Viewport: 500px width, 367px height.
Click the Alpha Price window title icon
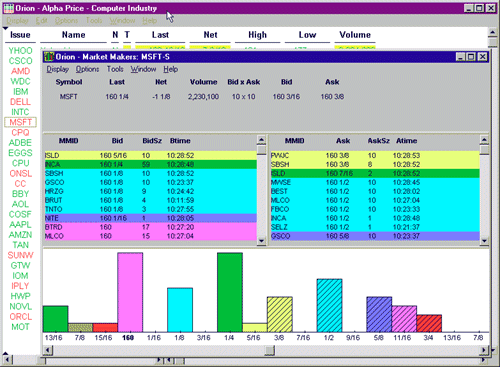9,8
